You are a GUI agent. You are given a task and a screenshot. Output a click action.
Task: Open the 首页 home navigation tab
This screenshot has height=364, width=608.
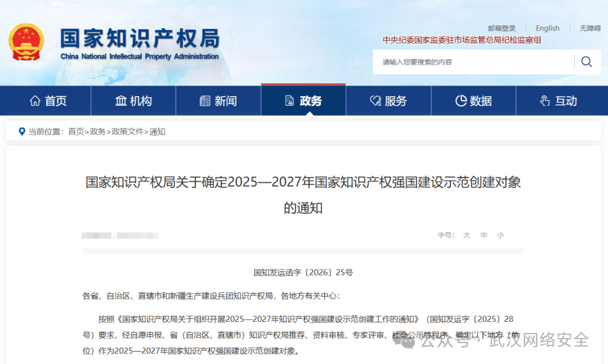[x=48, y=101]
